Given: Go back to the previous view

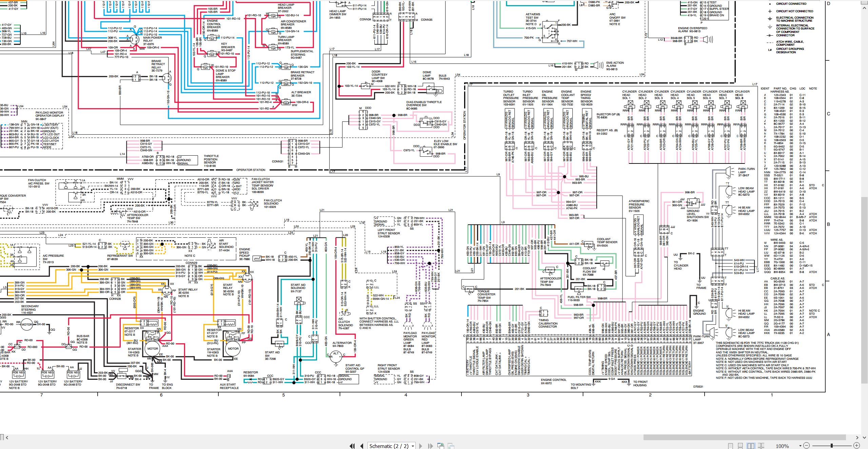Looking at the screenshot, I should tap(441, 446).
